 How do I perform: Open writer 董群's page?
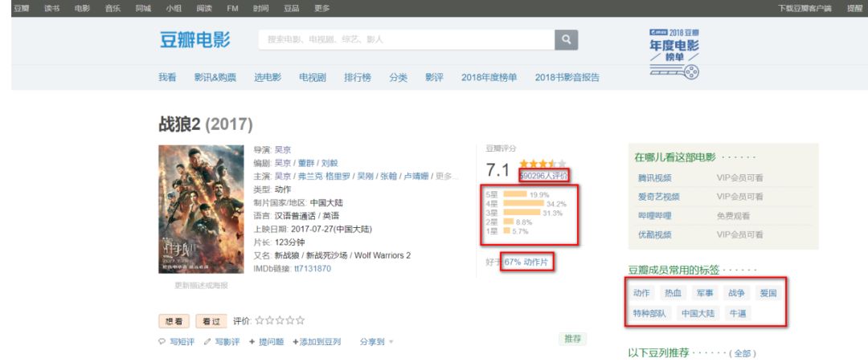[306, 163]
